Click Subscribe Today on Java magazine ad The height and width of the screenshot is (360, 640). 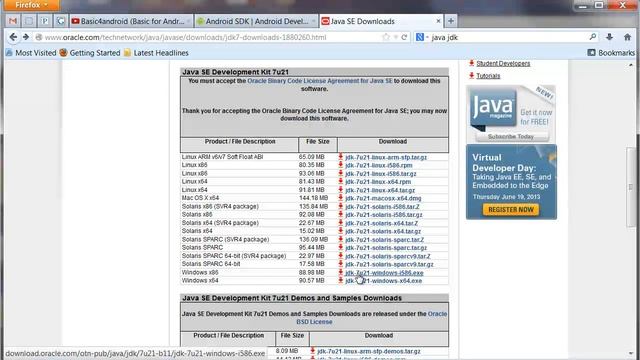pyautogui.click(x=511, y=136)
